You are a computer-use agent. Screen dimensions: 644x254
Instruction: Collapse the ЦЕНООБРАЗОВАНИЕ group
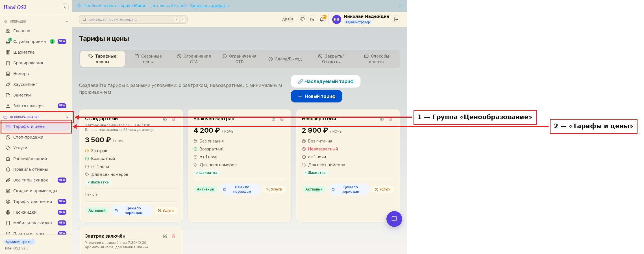(36, 117)
